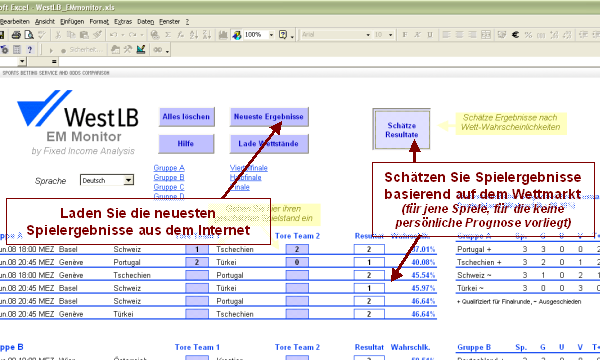Expand the Name Box dropdown arrow
600x360 pixels.
[x=22, y=61]
